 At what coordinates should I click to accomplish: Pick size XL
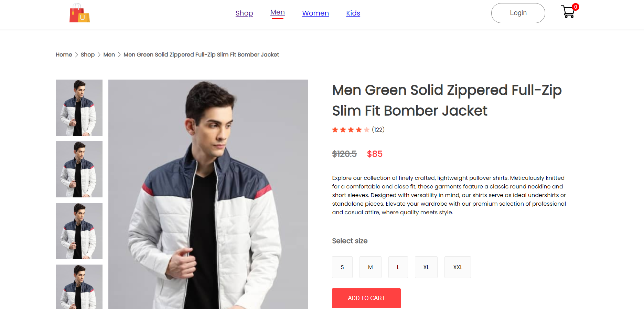tap(426, 267)
